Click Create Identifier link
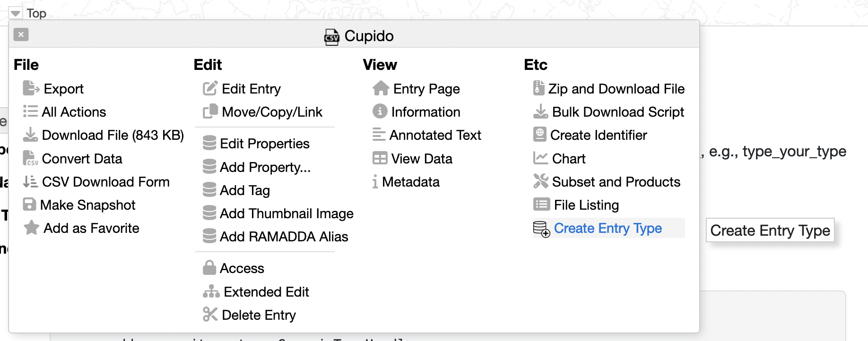Screen dimensions: 868x341 (x=599, y=135)
